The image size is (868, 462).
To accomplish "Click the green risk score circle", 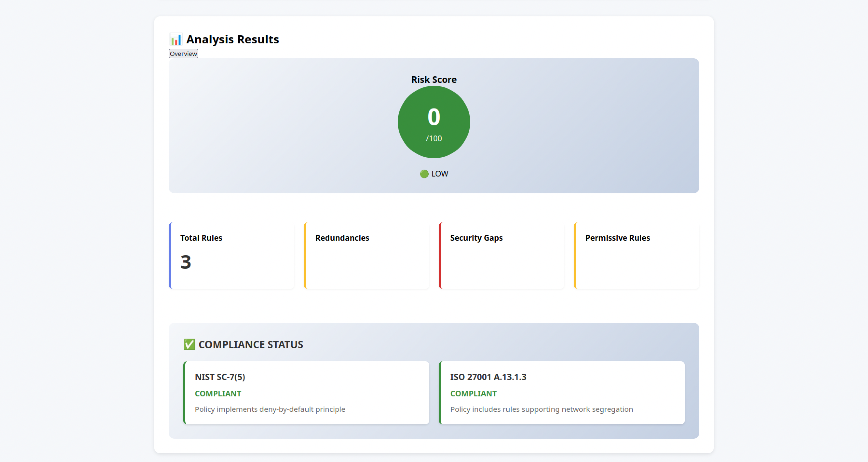I will point(434,122).
